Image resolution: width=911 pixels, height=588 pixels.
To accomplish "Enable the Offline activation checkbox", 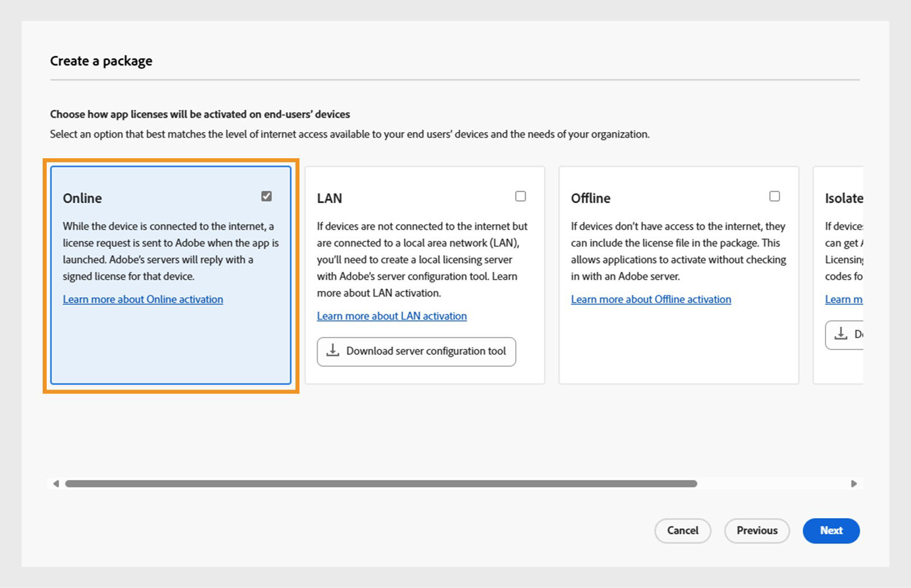I will coord(774,196).
